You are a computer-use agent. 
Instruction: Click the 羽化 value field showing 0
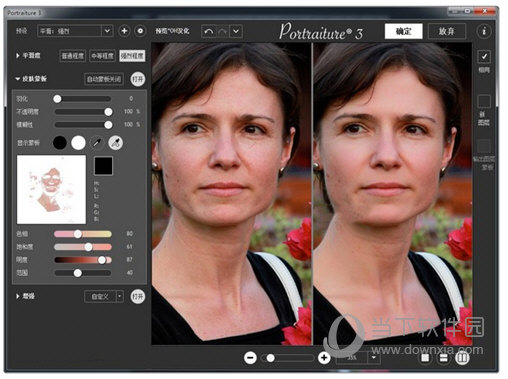tap(131, 99)
